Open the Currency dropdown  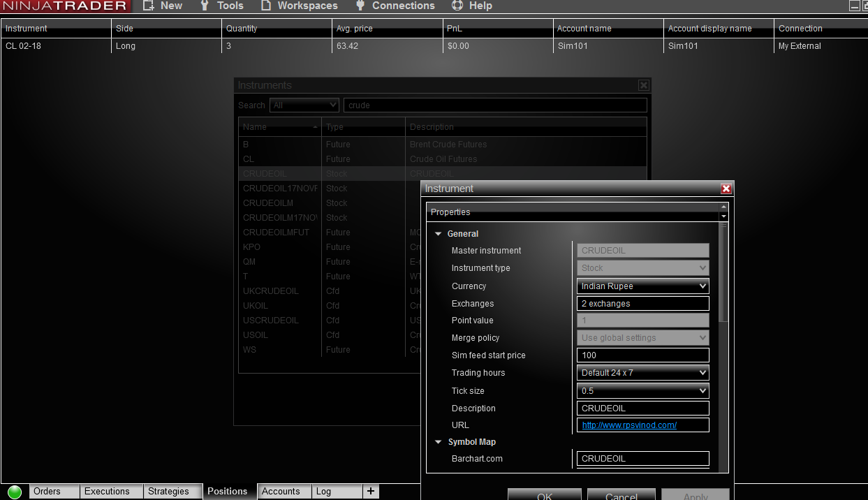(x=643, y=286)
